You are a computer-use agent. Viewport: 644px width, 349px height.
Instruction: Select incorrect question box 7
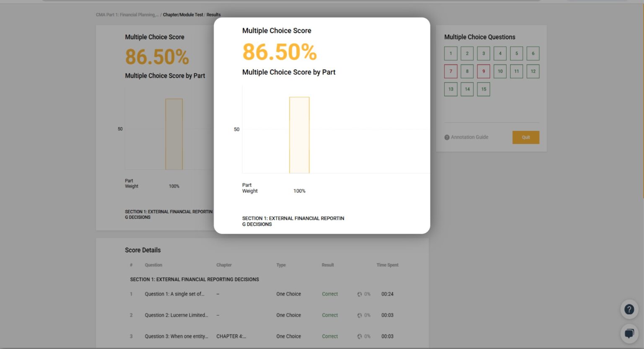[451, 71]
